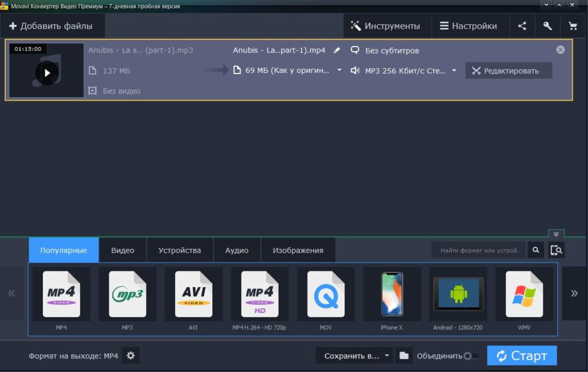Click Старт to begin conversion
The height and width of the screenshot is (372, 588).
[522, 356]
